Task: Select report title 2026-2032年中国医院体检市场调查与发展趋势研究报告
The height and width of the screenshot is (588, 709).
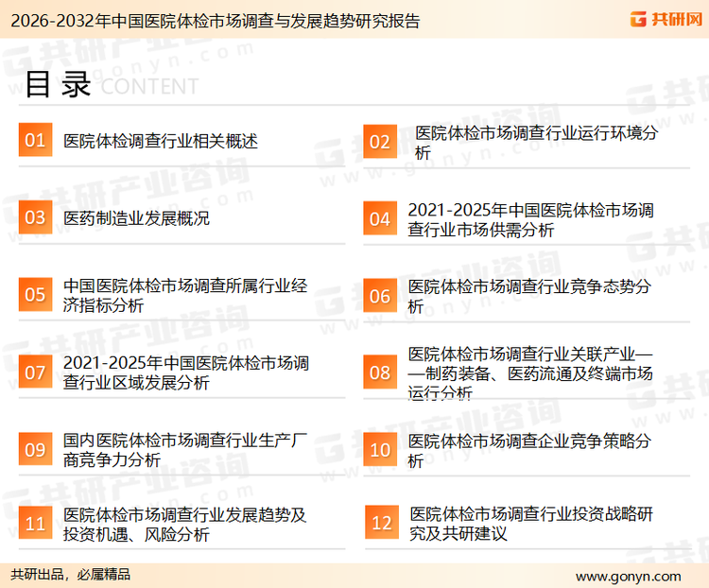Action: pyautogui.click(x=216, y=21)
